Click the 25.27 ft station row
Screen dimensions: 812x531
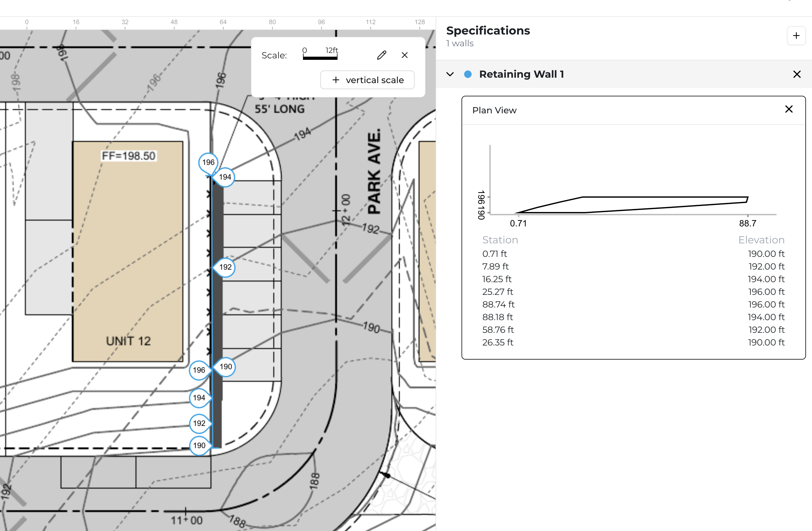(498, 292)
